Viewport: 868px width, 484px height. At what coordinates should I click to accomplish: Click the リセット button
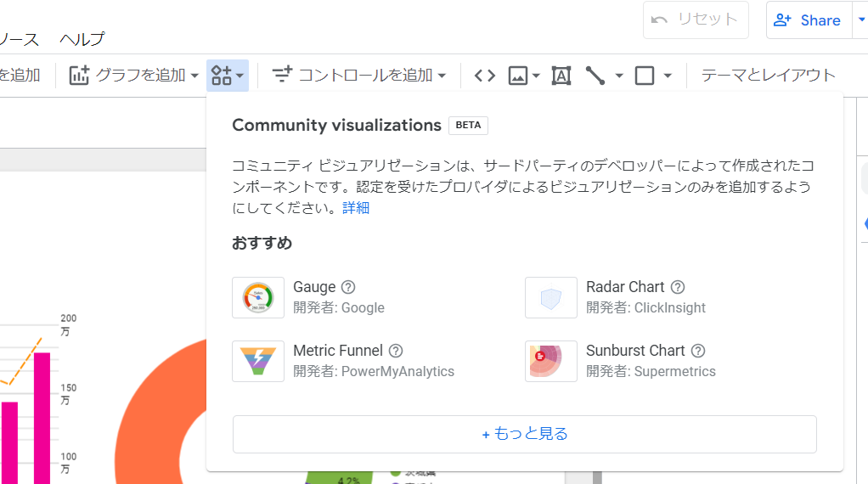[x=696, y=20]
